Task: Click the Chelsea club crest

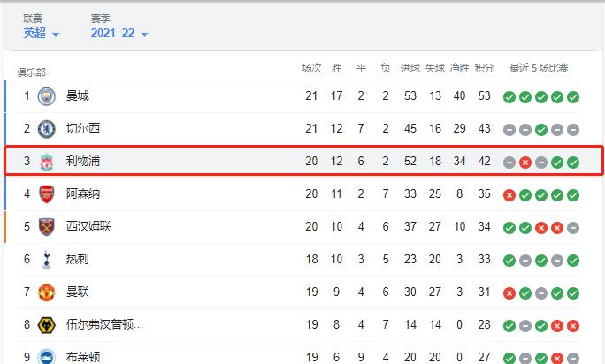Action: (x=47, y=129)
